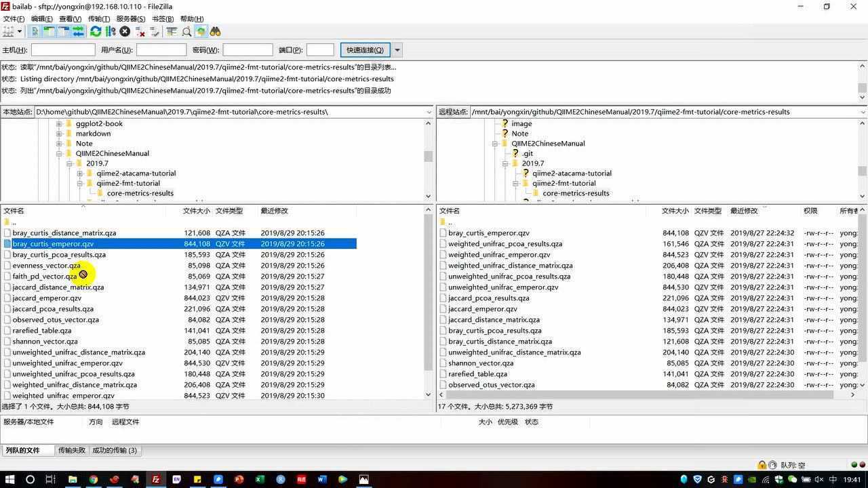Image resolution: width=868 pixels, height=488 pixels.
Task: Expand local qiime2-atacama-tutorial folder node
Action: tap(80, 174)
